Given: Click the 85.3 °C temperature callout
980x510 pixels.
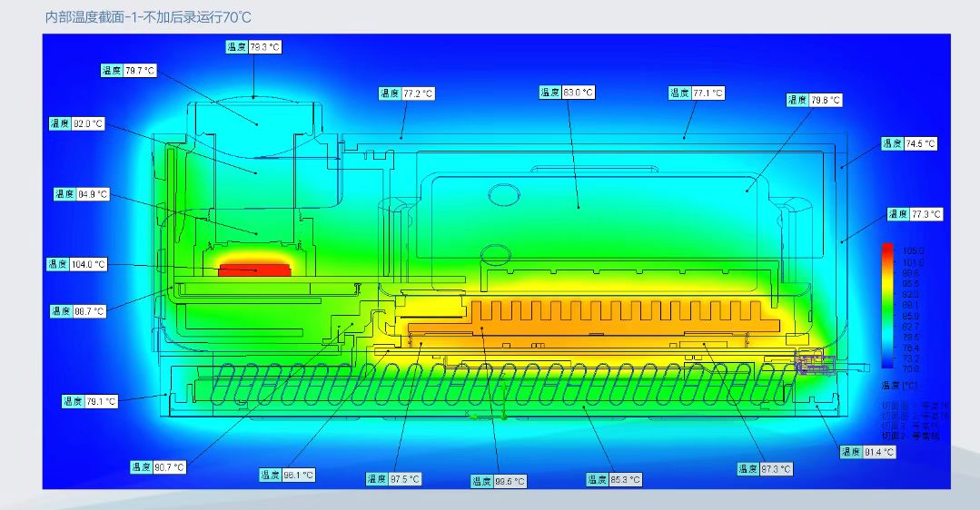Looking at the screenshot, I should [x=614, y=479].
